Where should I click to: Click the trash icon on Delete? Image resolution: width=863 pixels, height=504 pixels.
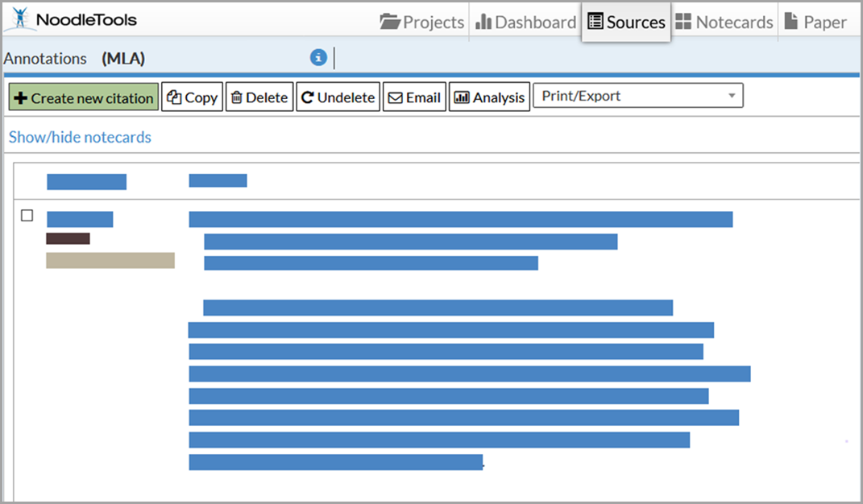[236, 97]
